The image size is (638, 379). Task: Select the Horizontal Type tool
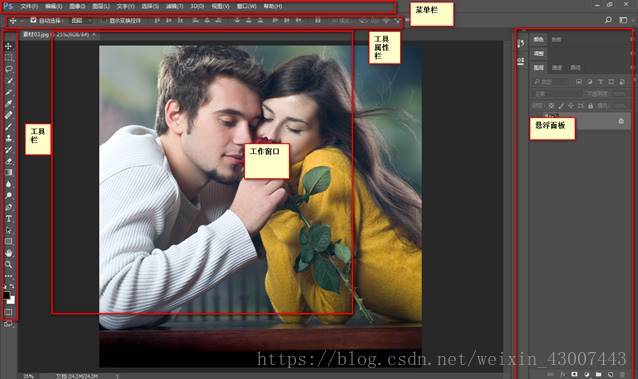pyautogui.click(x=9, y=219)
